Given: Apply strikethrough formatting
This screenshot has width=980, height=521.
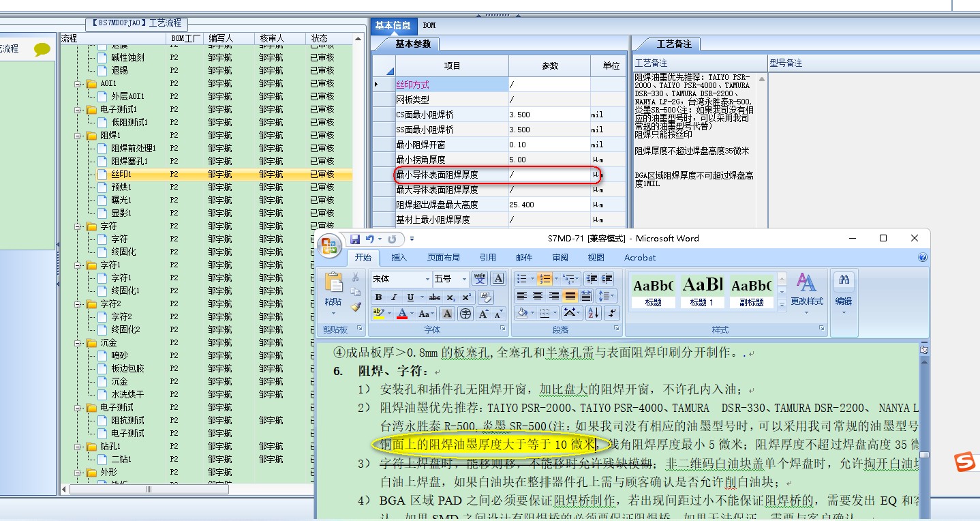Looking at the screenshot, I should click(x=435, y=297).
